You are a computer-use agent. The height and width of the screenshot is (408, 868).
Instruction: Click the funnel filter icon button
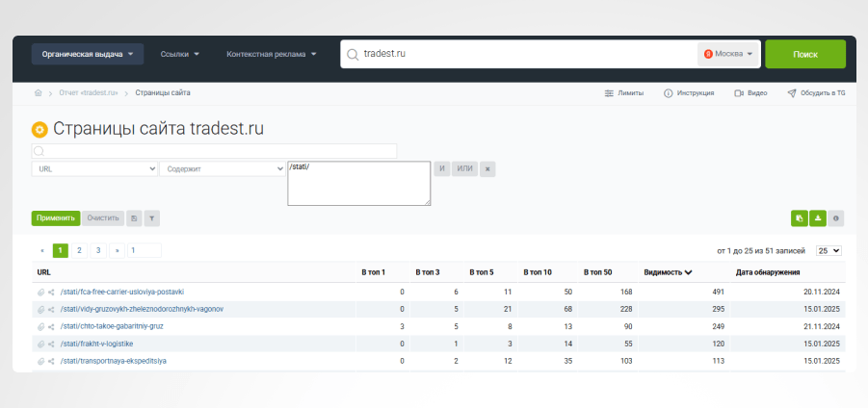pos(151,218)
